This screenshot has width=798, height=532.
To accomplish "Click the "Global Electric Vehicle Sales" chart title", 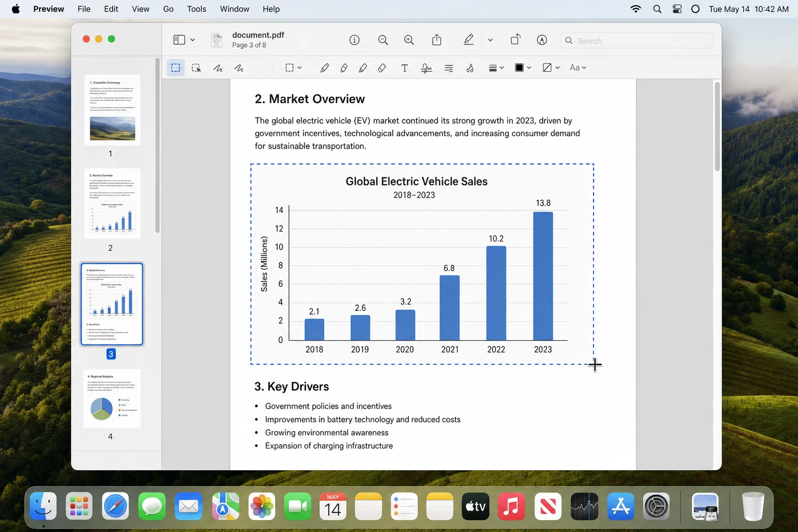I will pyautogui.click(x=417, y=181).
